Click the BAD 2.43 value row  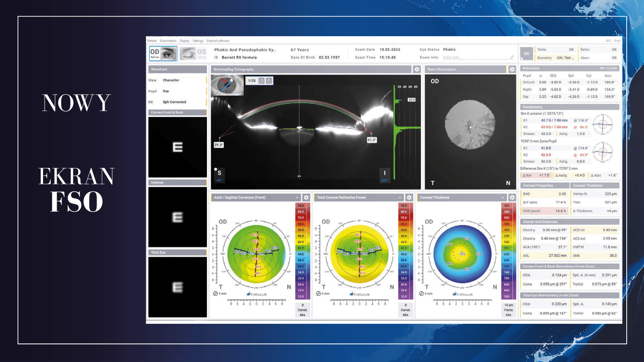point(545,194)
